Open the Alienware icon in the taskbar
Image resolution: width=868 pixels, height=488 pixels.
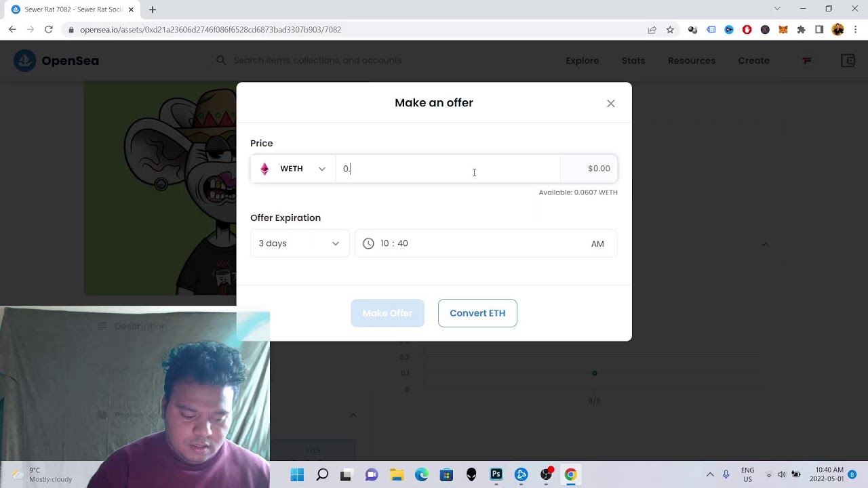tap(471, 474)
